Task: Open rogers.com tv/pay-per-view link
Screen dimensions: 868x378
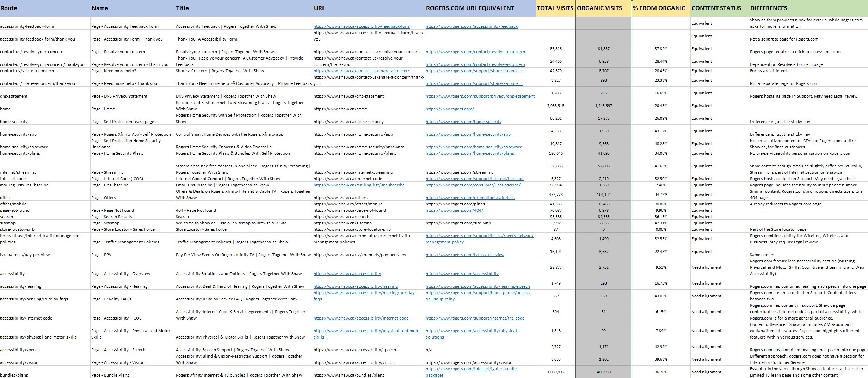Action: [x=465, y=255]
